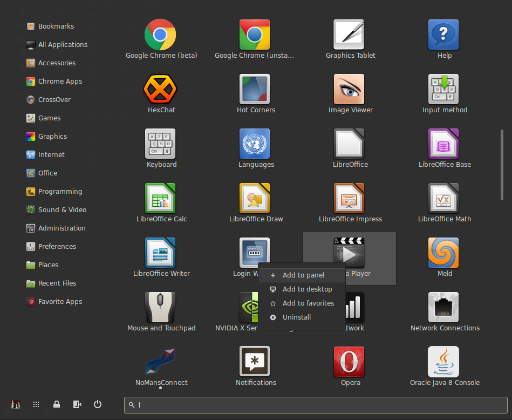Select the Internet category
512x420 pixels.
[x=45, y=154]
